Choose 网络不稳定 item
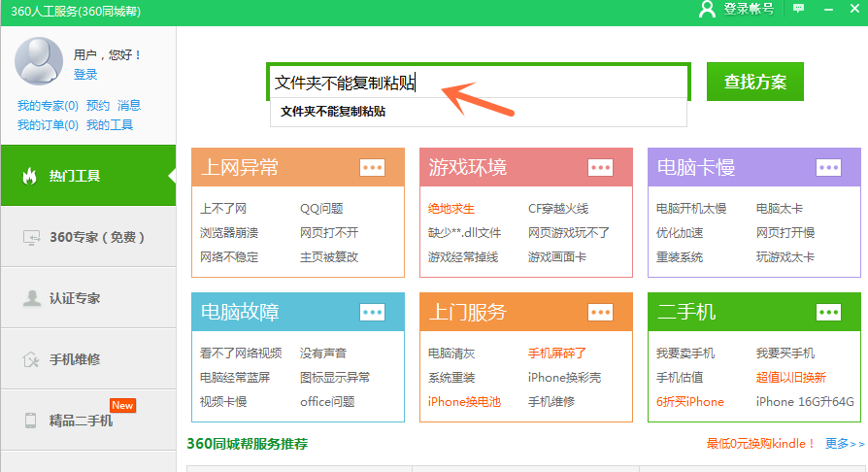The height and width of the screenshot is (472, 868). coord(229,257)
